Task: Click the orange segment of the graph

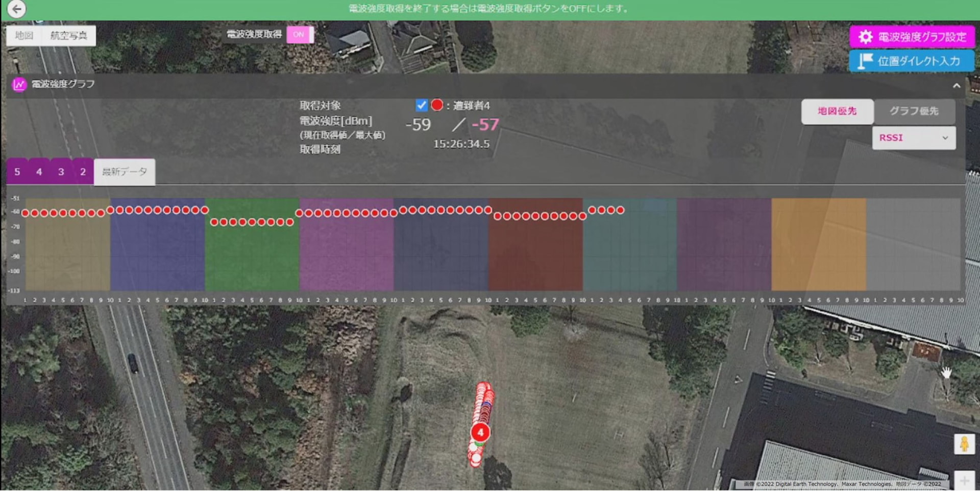Action: click(x=819, y=244)
